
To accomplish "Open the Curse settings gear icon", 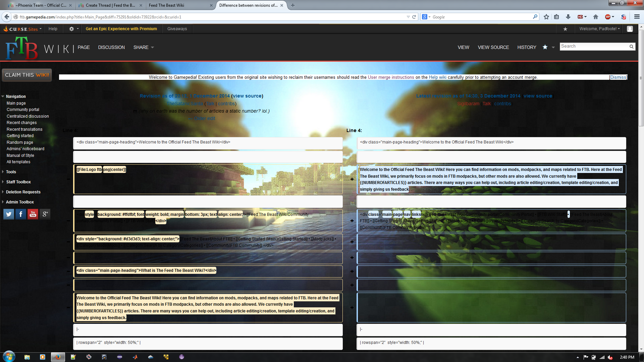I will tap(71, 29).
